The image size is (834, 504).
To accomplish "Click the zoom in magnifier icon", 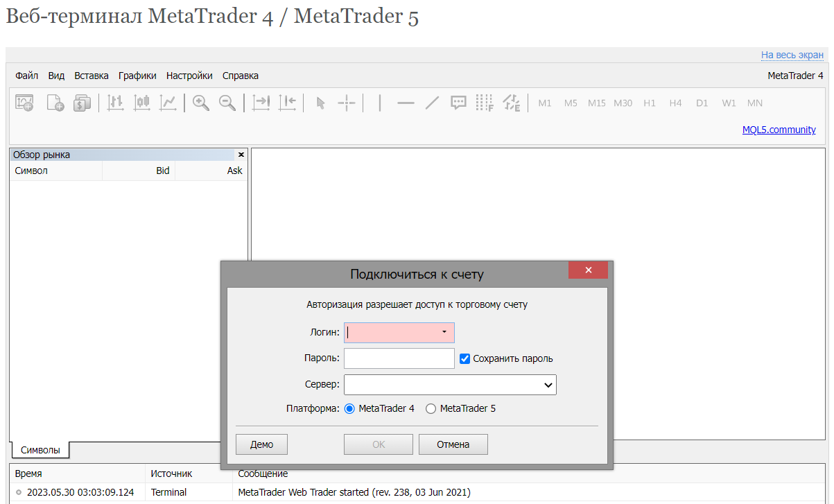I will tap(201, 103).
